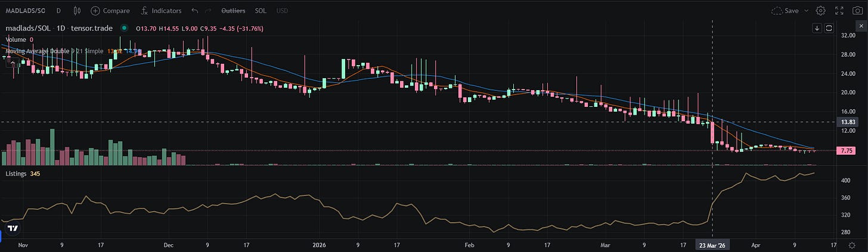
Task: Click the cloud Save chart button
Action: tap(785, 11)
